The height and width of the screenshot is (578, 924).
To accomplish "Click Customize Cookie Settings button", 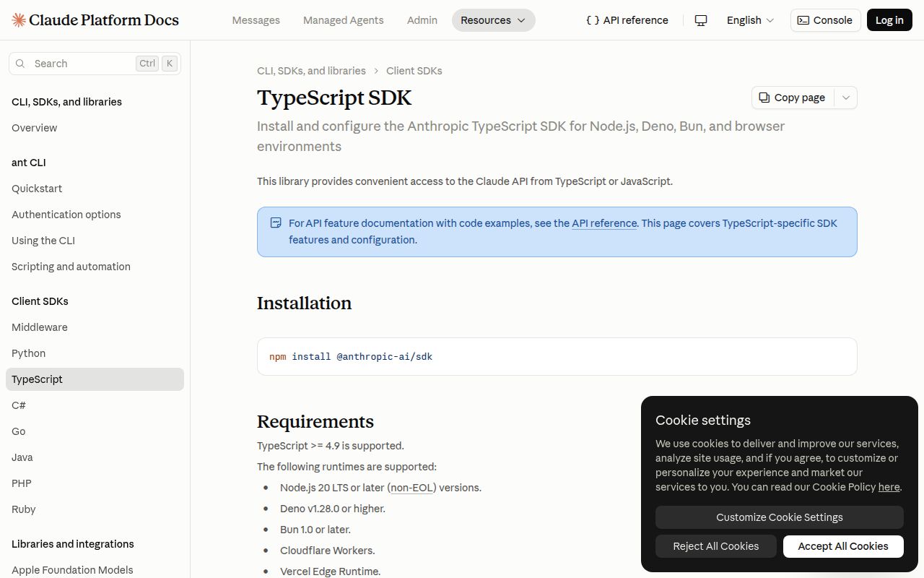I will click(x=780, y=517).
